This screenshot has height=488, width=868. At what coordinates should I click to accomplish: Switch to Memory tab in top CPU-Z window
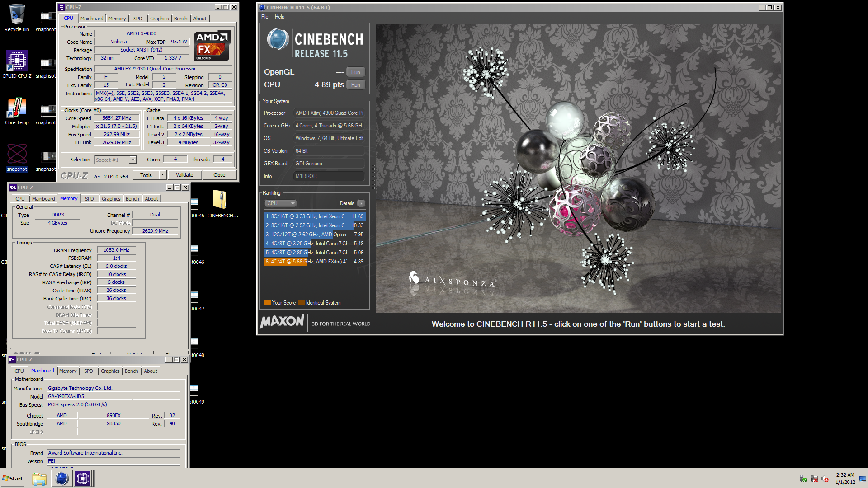[117, 19]
